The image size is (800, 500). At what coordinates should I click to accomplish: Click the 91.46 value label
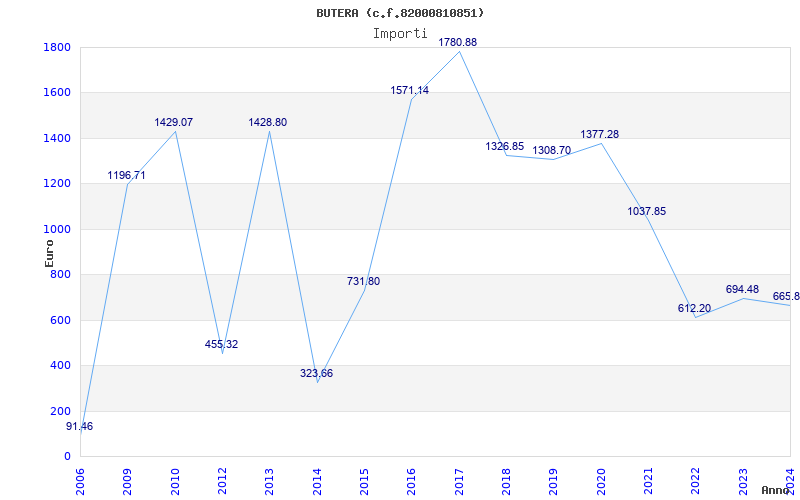[x=80, y=427]
